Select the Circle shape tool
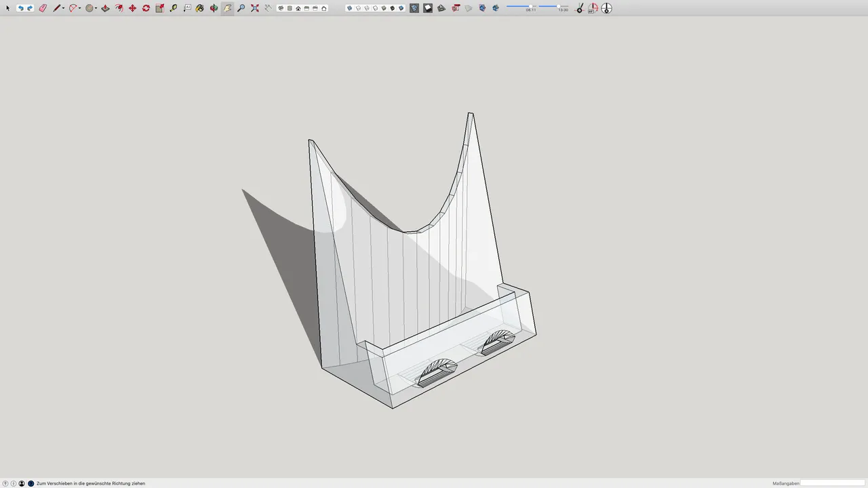 coord(90,8)
